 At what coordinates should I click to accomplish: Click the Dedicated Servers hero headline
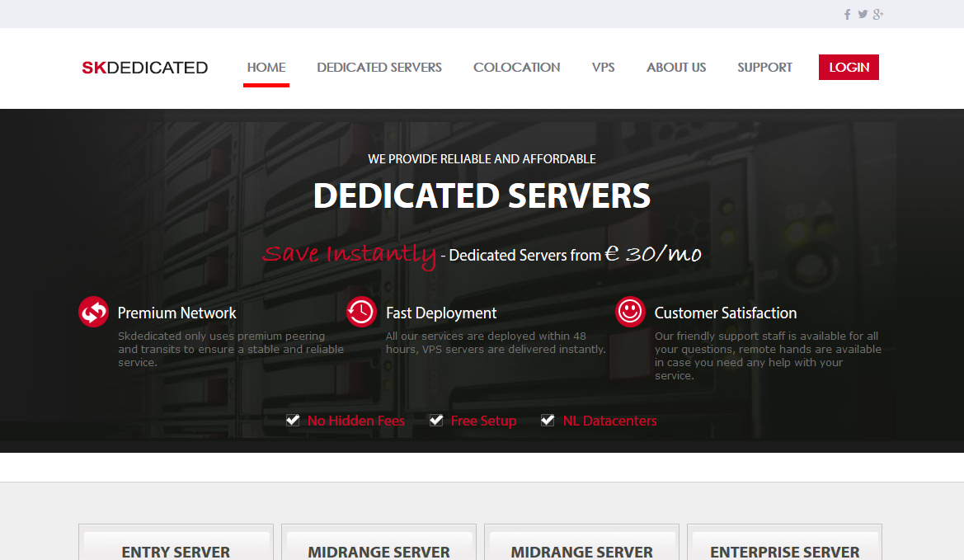482,196
